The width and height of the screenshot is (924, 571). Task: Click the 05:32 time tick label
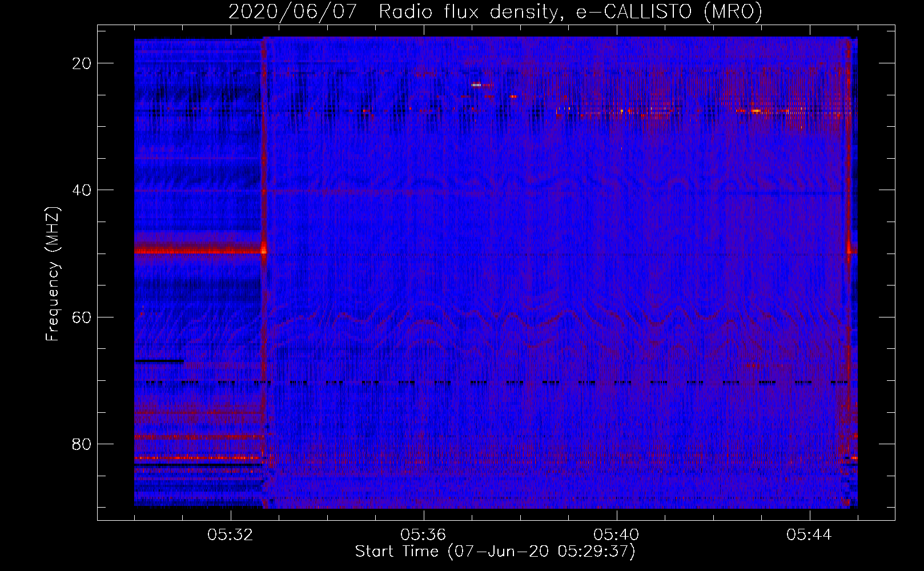(230, 535)
